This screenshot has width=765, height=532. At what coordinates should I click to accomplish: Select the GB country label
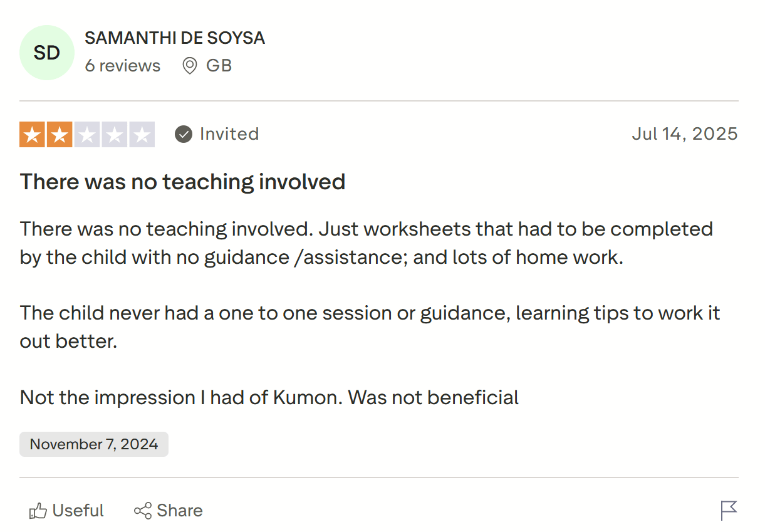click(x=219, y=65)
